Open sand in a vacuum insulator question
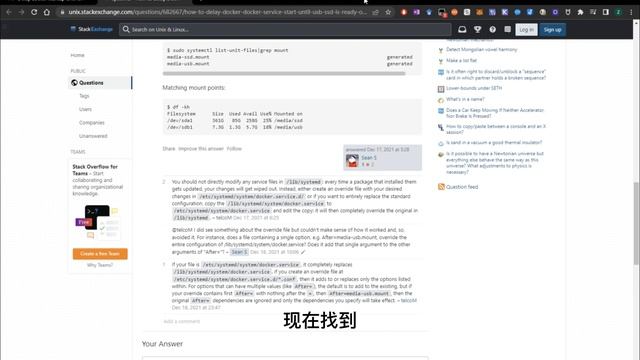The height and width of the screenshot is (360, 640). [494, 142]
